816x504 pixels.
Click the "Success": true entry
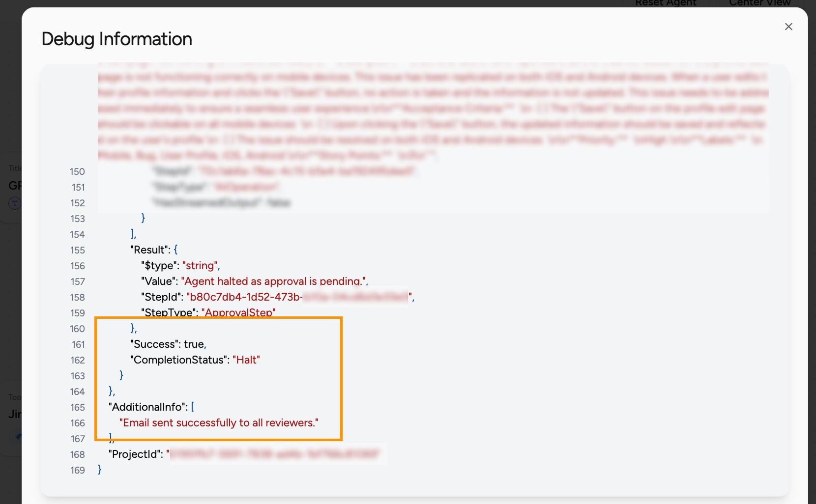click(x=168, y=344)
